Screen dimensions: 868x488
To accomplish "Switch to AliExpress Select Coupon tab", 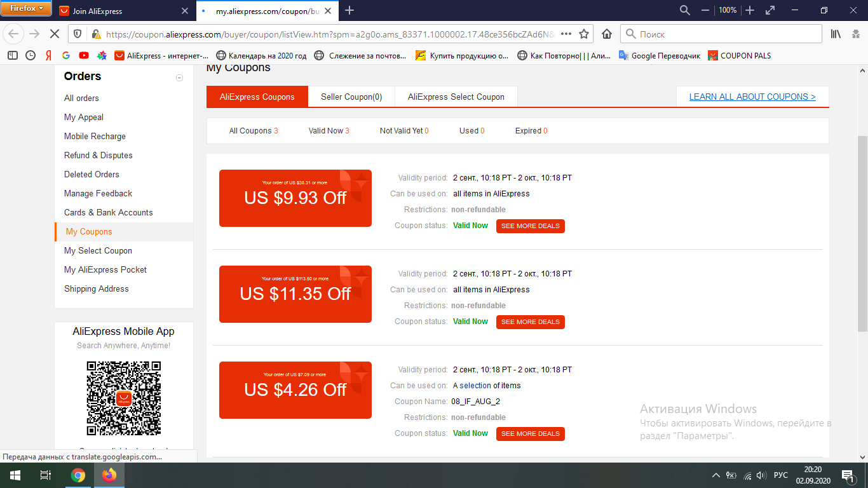I will [x=456, y=97].
